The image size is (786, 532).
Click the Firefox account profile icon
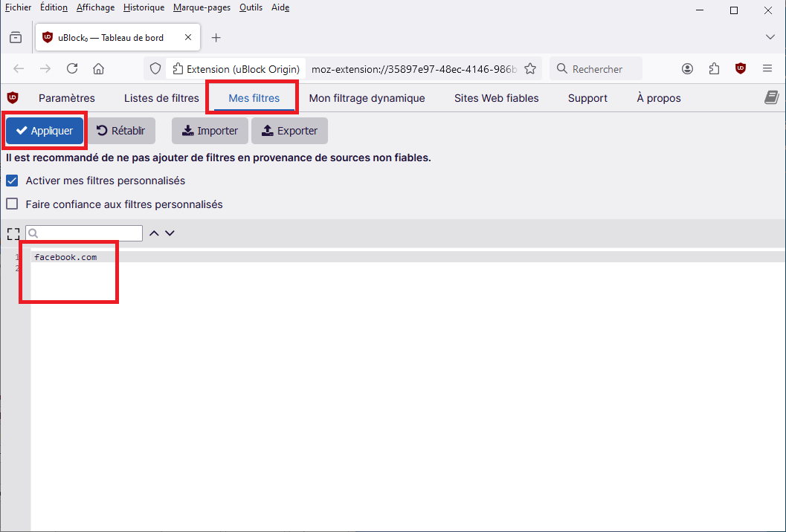[x=687, y=68]
